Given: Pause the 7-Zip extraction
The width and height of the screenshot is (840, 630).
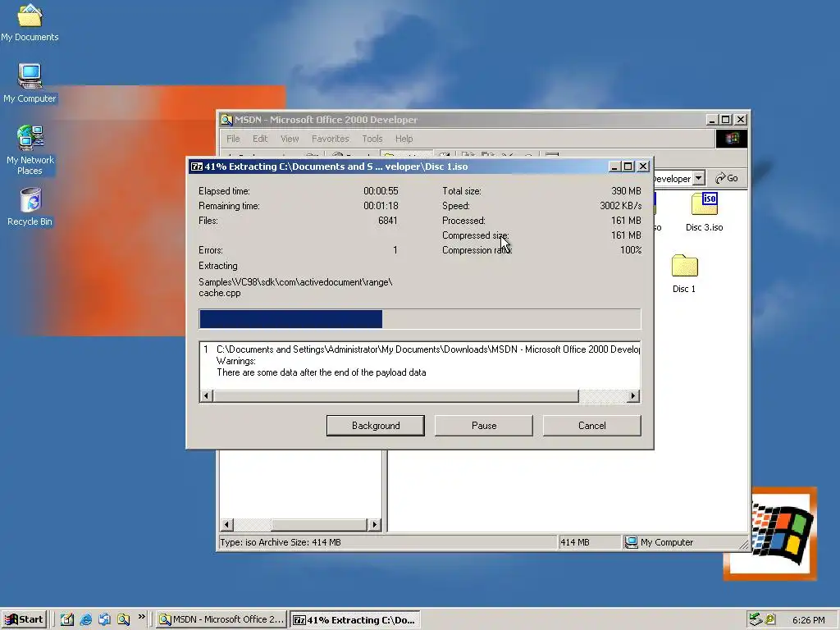Looking at the screenshot, I should 484,426.
